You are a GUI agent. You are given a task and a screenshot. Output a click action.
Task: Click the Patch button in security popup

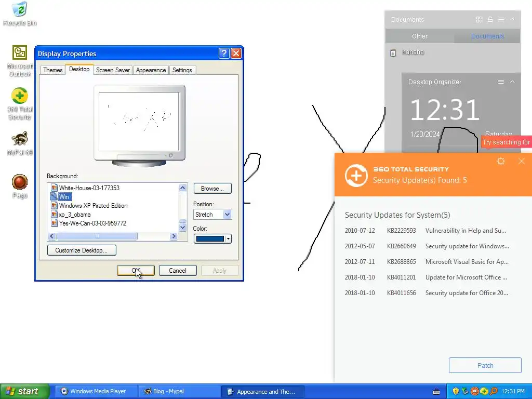point(485,365)
